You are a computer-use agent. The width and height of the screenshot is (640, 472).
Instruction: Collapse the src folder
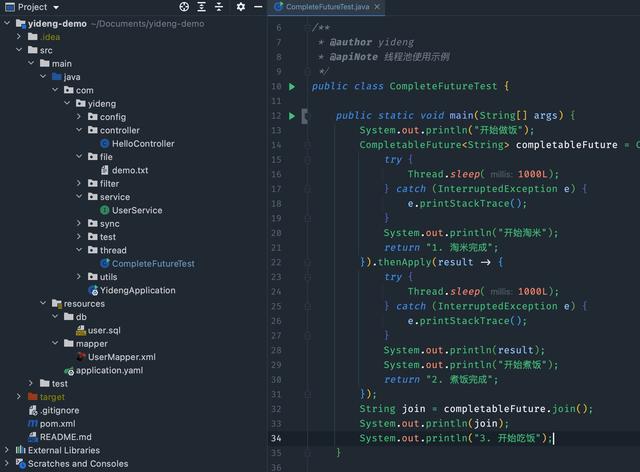(x=19, y=50)
